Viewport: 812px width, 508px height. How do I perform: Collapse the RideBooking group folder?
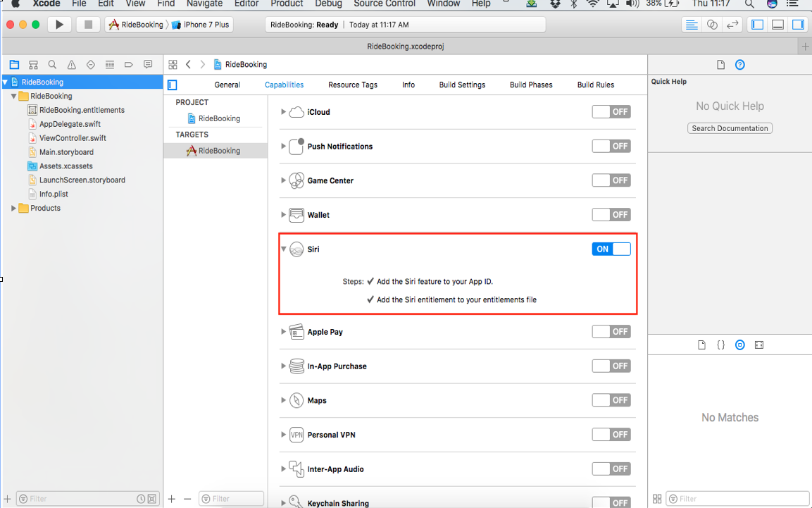coord(13,96)
